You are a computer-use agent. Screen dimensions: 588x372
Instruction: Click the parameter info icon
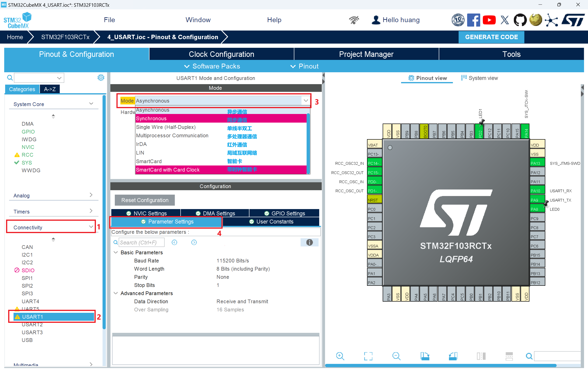(x=309, y=242)
